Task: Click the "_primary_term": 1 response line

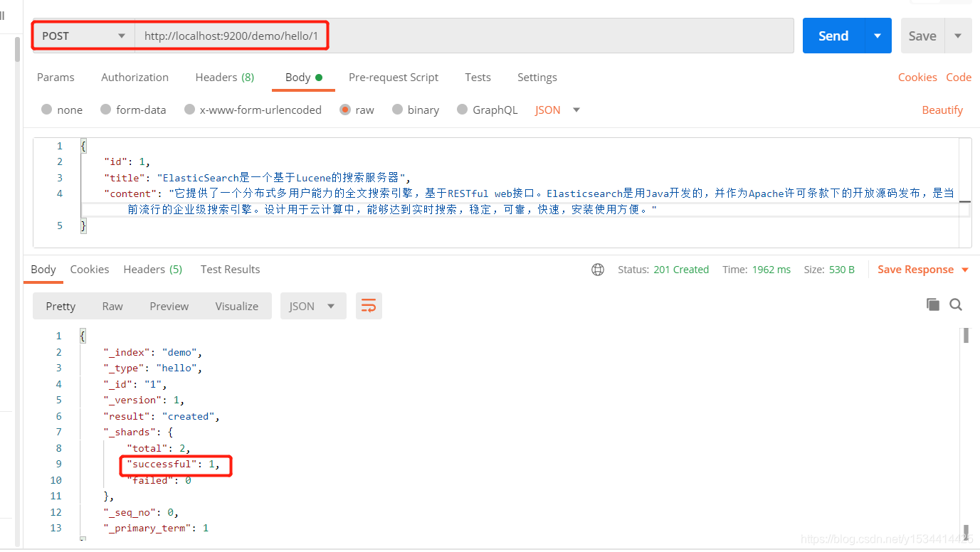Action: point(157,528)
